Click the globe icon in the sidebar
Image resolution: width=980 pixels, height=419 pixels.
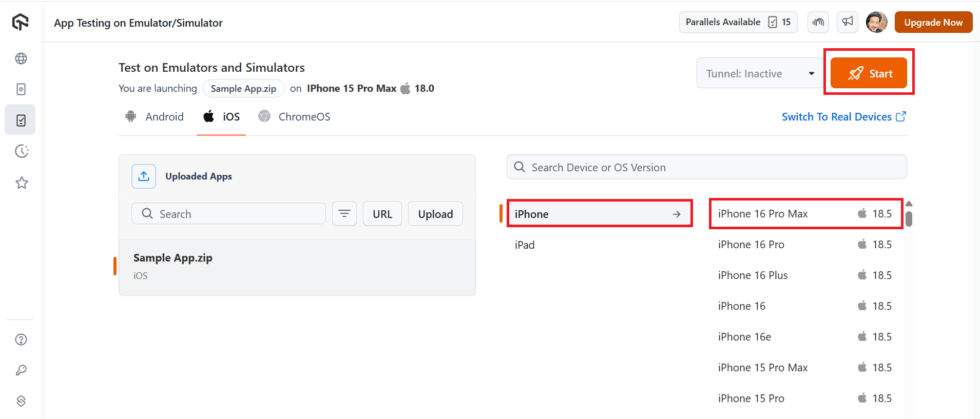pos(21,58)
